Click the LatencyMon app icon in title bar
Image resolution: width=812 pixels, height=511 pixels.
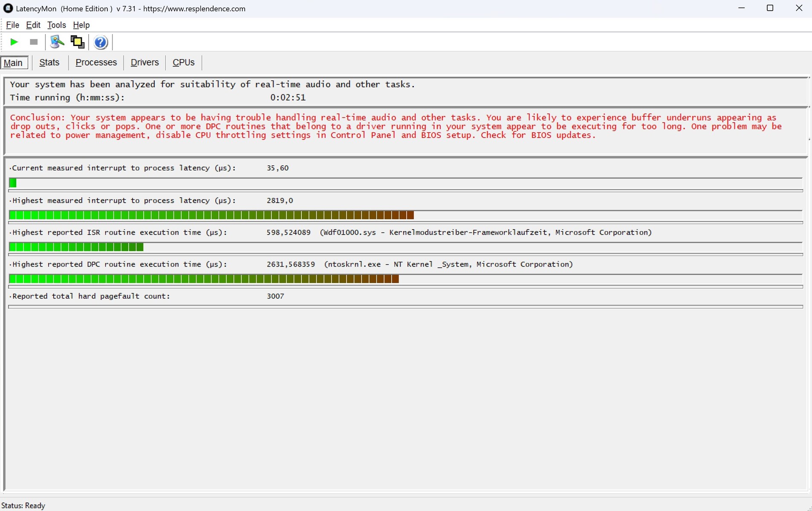click(x=8, y=9)
